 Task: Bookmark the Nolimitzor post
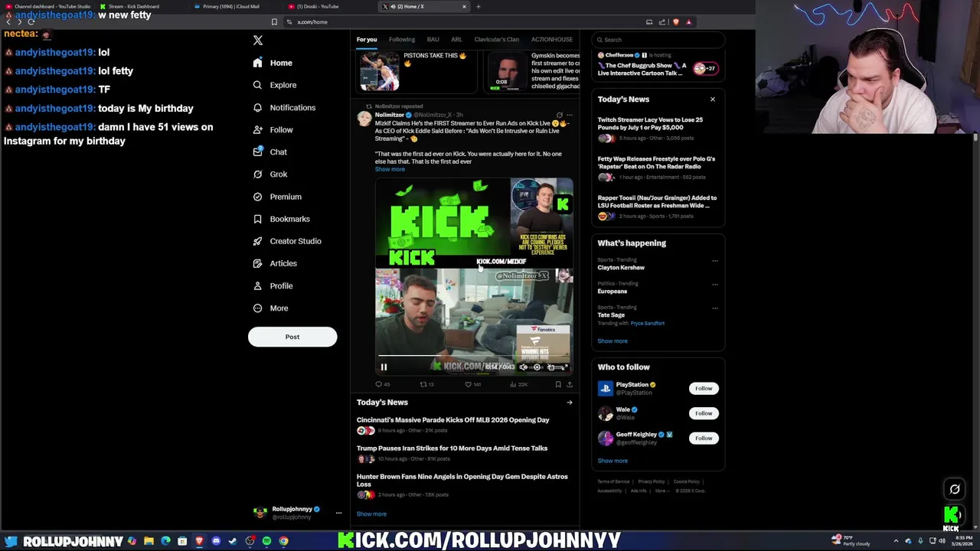pos(558,384)
